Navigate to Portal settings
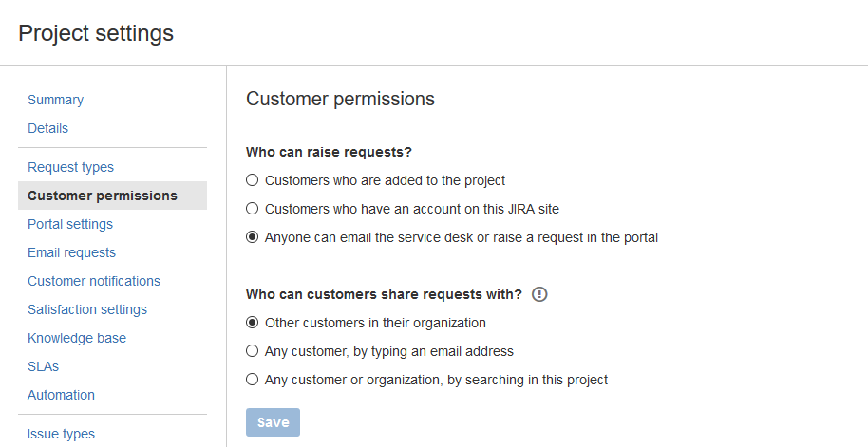Image resolution: width=868 pixels, height=447 pixels. [x=70, y=224]
